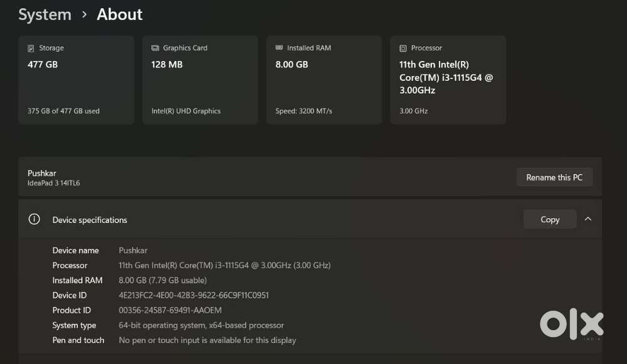Open the Storage summary card
The width and height of the screenshot is (627, 364).
[x=76, y=80]
